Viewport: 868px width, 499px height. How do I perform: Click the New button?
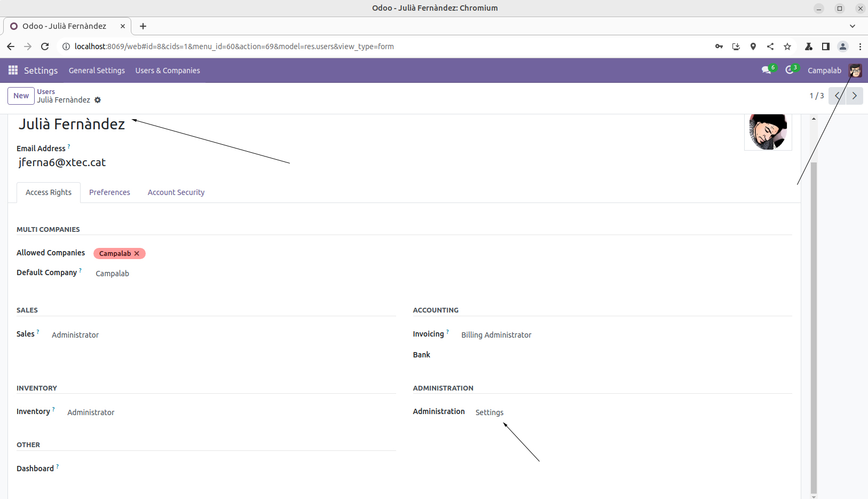[x=21, y=96]
